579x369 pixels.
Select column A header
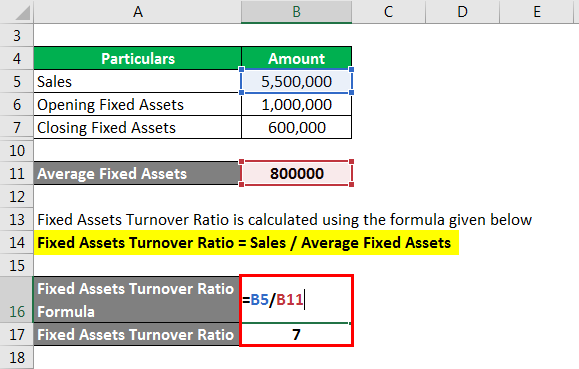[137, 11]
